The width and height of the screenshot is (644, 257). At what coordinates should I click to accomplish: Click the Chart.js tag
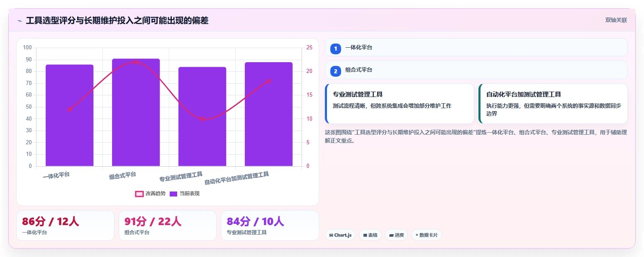340,235
